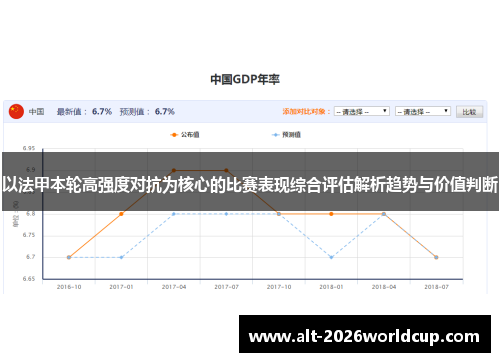The image size is (500, 362).
Task: Click the 6.75 y-axis label
Action: coord(29,235)
